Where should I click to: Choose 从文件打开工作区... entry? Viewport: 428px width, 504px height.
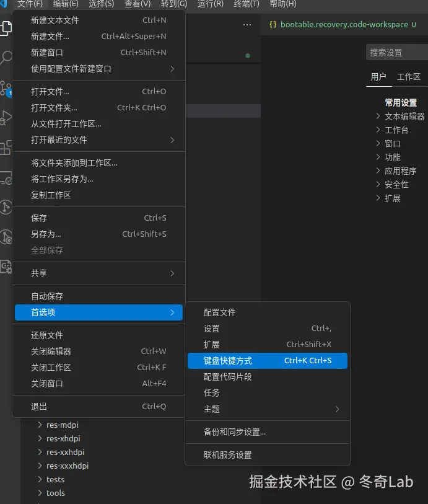click(98, 124)
